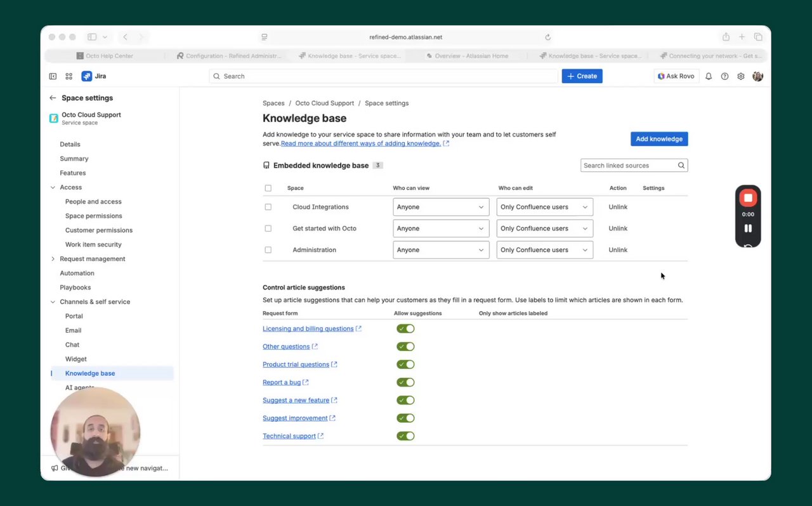Collapse the Jira sidebar panel icon

[53, 76]
